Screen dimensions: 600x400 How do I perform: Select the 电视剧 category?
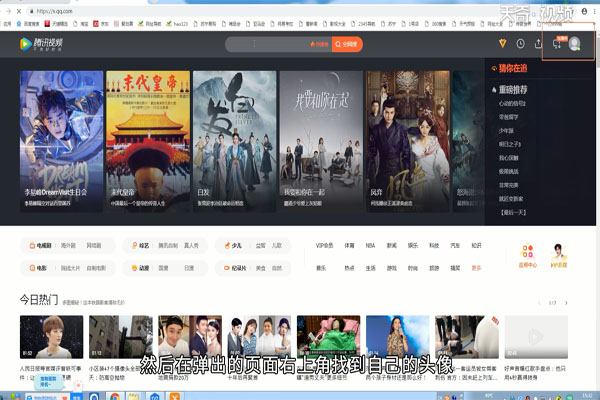pos(41,245)
